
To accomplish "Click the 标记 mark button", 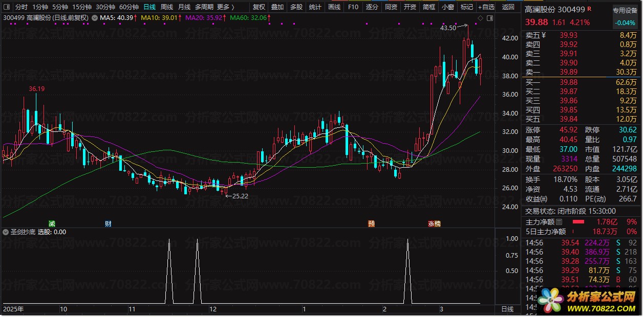I will (x=466, y=7).
